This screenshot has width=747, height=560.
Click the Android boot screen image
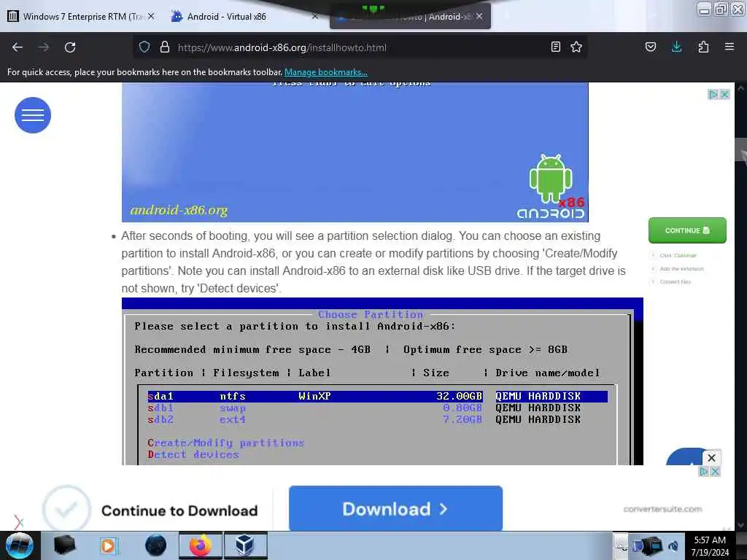tap(355, 152)
